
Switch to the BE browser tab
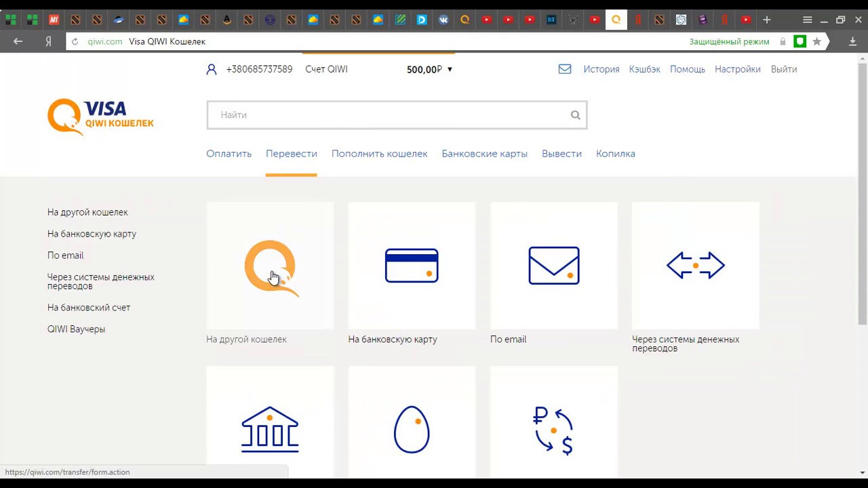(551, 20)
